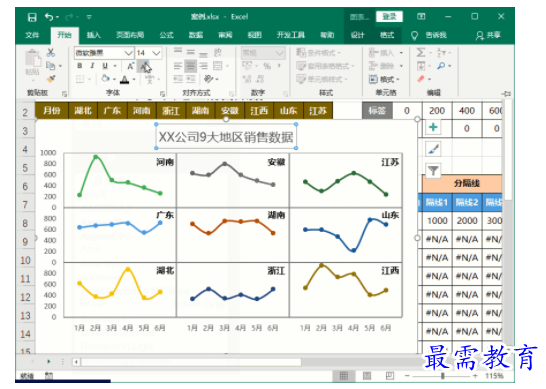The width and height of the screenshot is (546, 389).
Task: Open the Chart Styles paintbrush button
Action: pyautogui.click(x=433, y=149)
